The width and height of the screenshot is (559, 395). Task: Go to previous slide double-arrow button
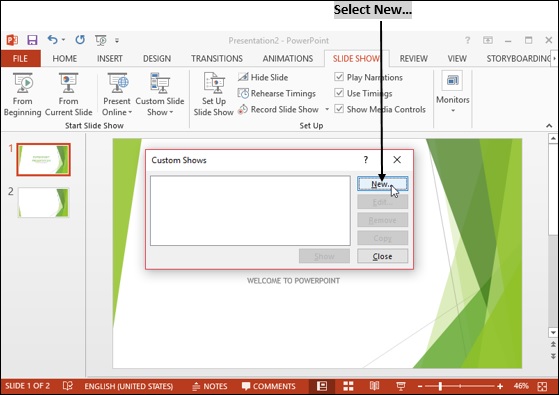click(553, 344)
